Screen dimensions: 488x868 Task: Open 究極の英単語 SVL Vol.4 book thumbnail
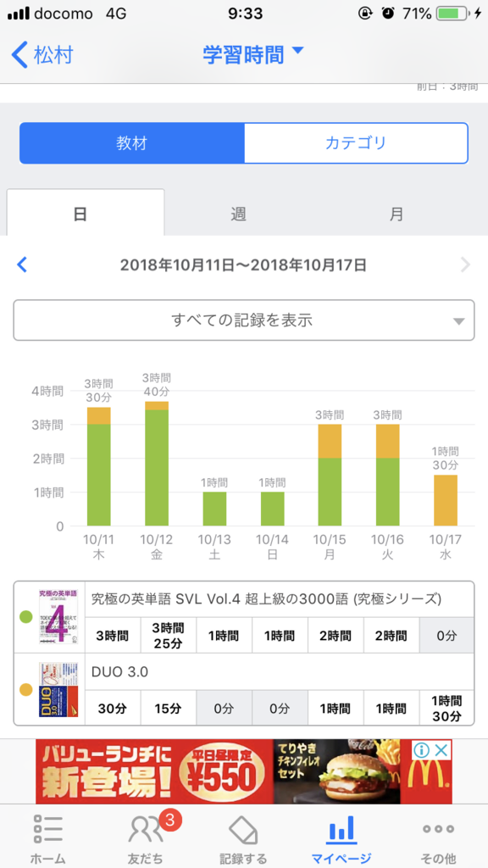click(58, 616)
